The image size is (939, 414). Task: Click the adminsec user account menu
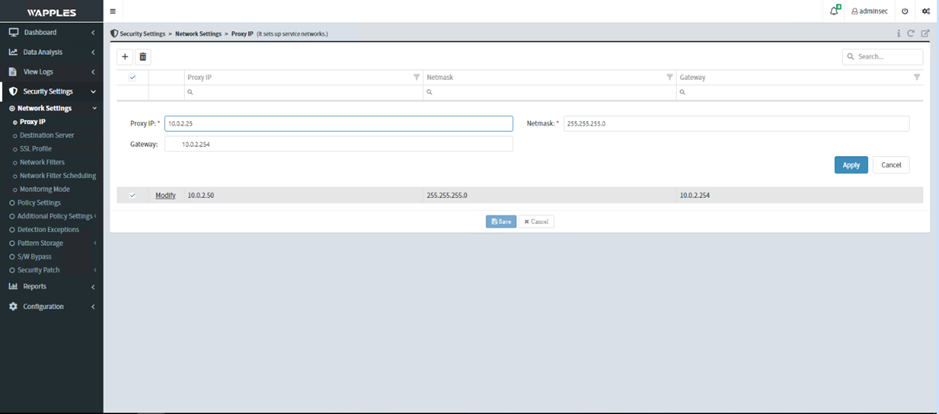point(869,11)
